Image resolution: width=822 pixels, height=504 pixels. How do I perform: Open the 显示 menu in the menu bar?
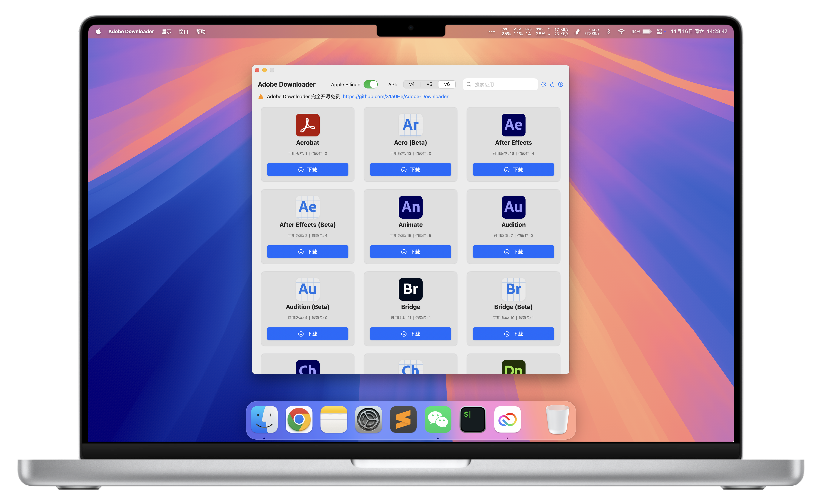point(166,31)
